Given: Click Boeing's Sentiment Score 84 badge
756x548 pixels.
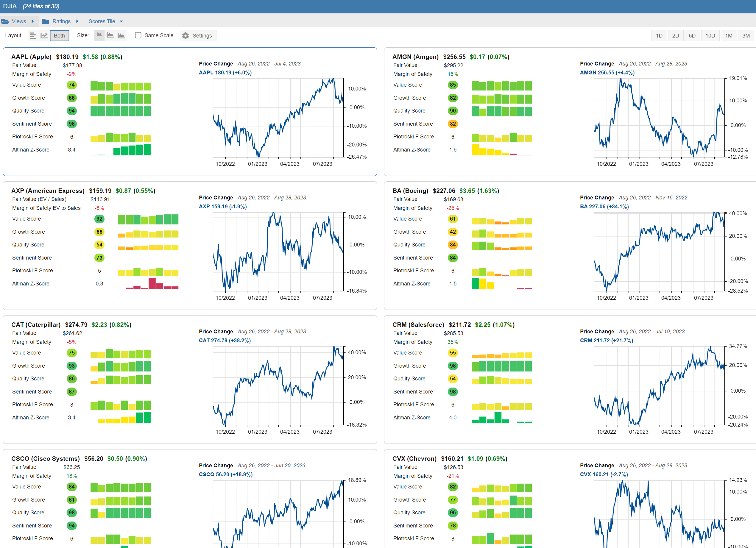Looking at the screenshot, I should click(452, 257).
